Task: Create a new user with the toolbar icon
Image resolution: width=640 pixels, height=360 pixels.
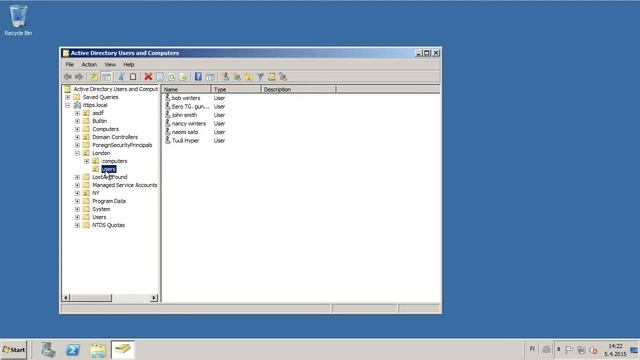Action: [x=225, y=77]
